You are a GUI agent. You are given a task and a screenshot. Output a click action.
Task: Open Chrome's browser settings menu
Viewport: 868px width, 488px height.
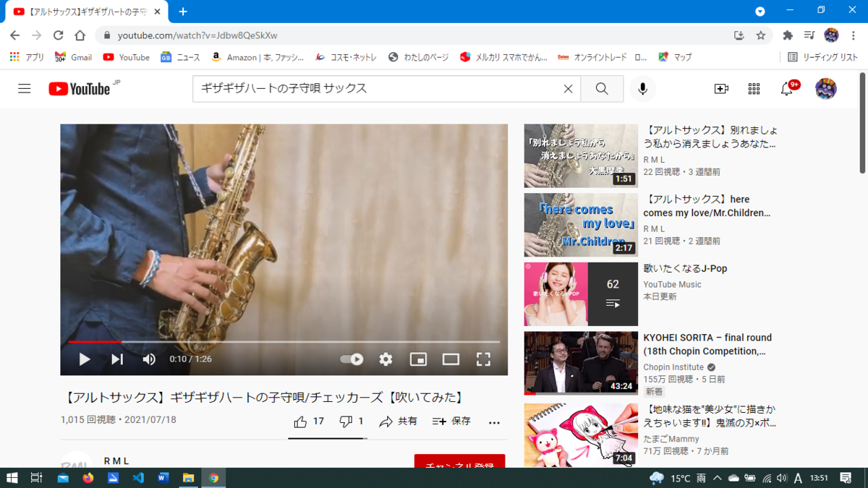pyautogui.click(x=854, y=35)
